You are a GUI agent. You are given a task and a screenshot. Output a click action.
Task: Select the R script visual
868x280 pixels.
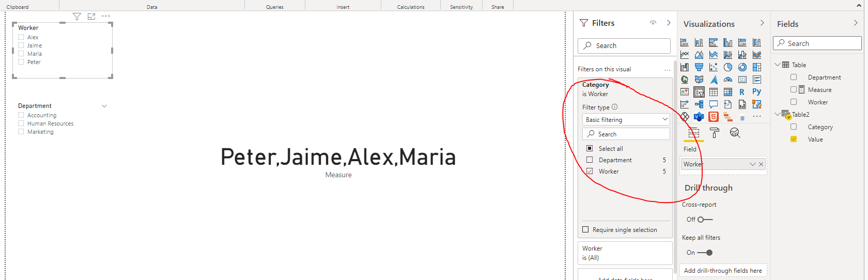click(742, 92)
